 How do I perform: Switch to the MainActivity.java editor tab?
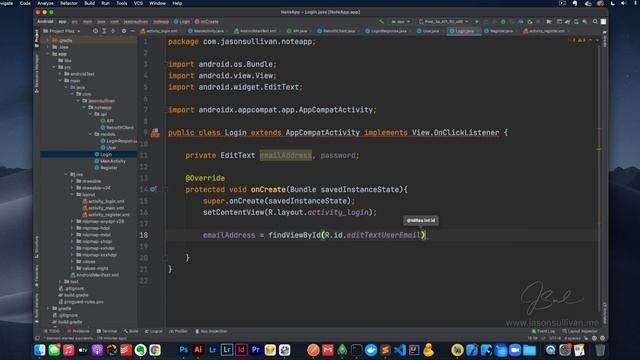click(208, 31)
